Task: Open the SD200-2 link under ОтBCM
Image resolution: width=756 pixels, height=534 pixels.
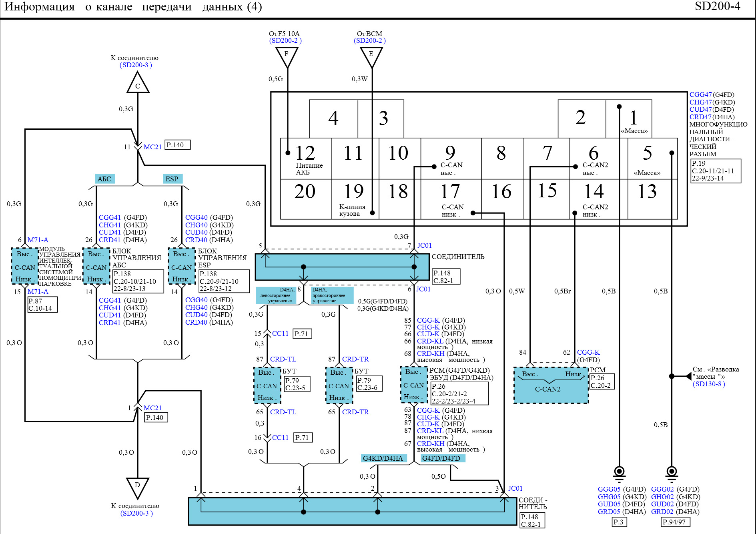Action: 370,41
